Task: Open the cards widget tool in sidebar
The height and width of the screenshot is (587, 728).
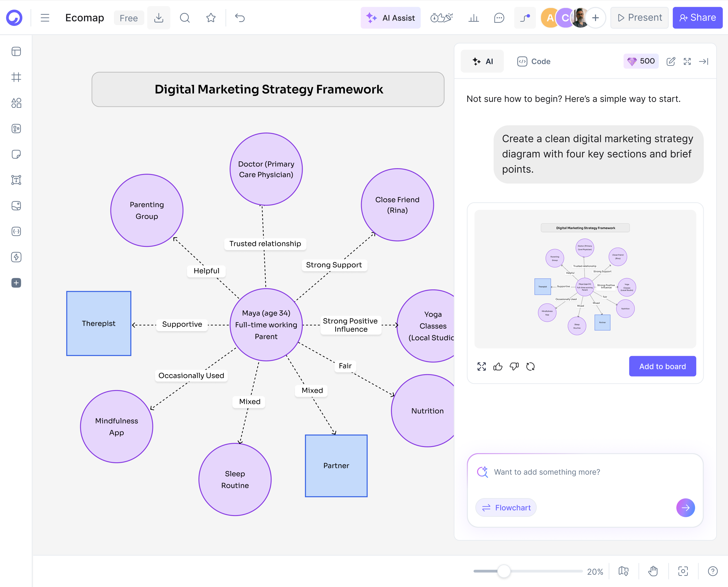Action: coord(16,129)
